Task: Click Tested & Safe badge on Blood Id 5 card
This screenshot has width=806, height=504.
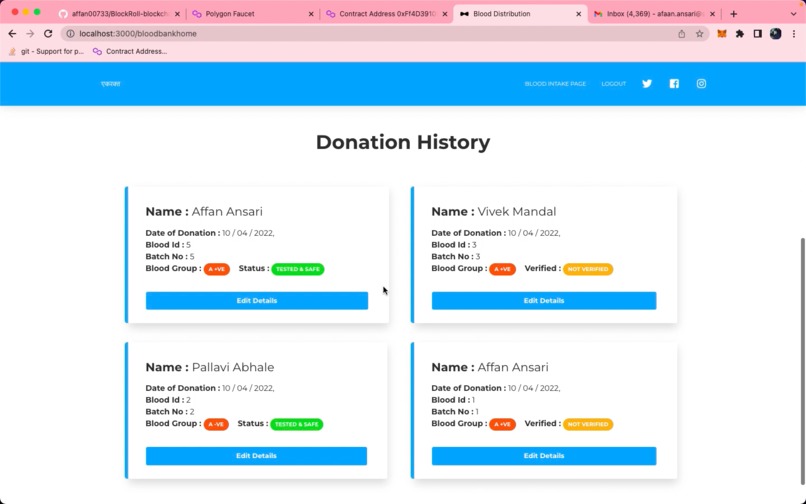Action: pos(298,269)
